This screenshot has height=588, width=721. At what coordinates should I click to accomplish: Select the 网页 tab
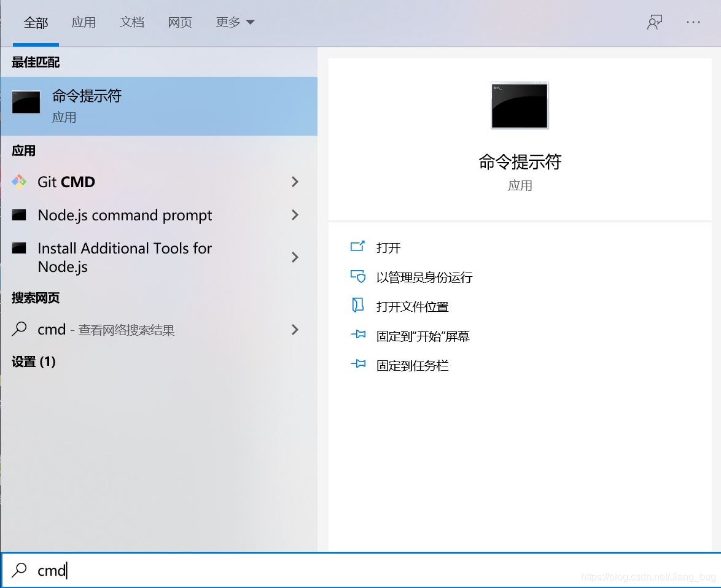coord(179,22)
